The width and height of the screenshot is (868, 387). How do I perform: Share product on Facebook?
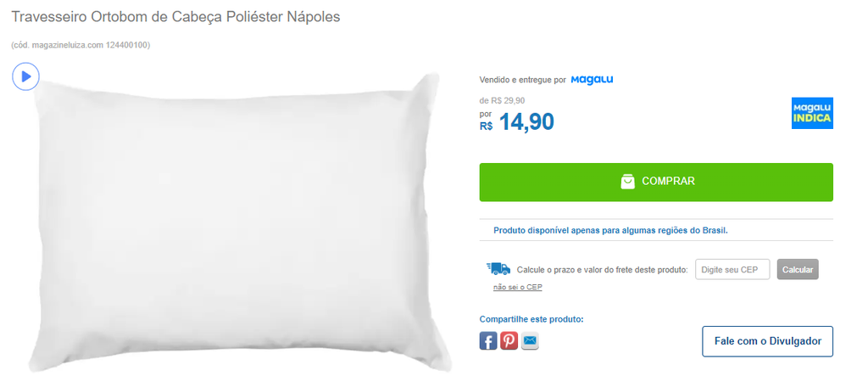point(488,340)
